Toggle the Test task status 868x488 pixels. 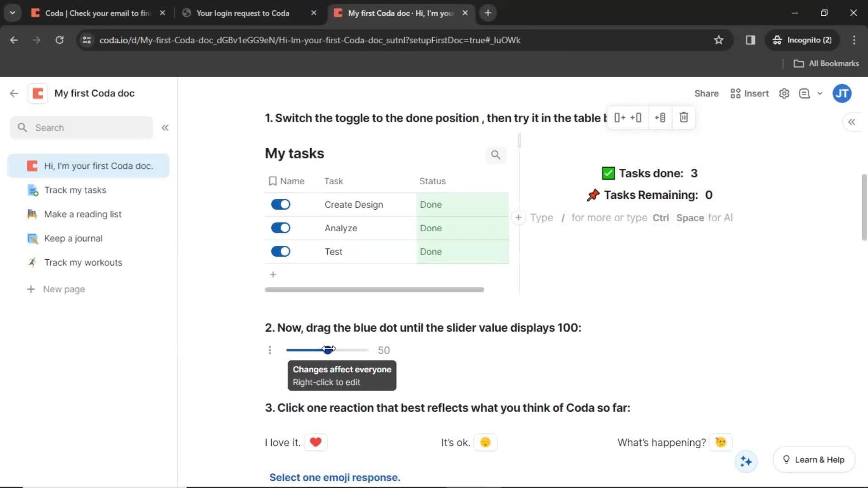coord(280,251)
